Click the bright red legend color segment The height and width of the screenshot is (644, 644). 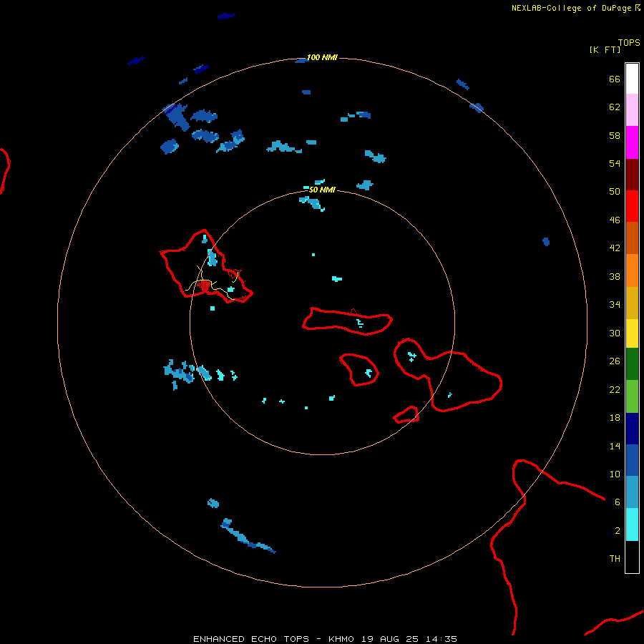pos(632,207)
